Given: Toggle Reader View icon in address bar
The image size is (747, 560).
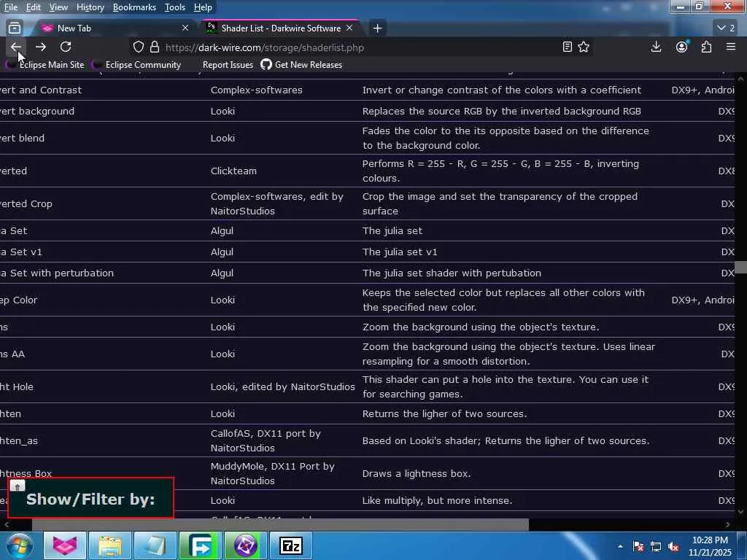Looking at the screenshot, I should [x=567, y=47].
